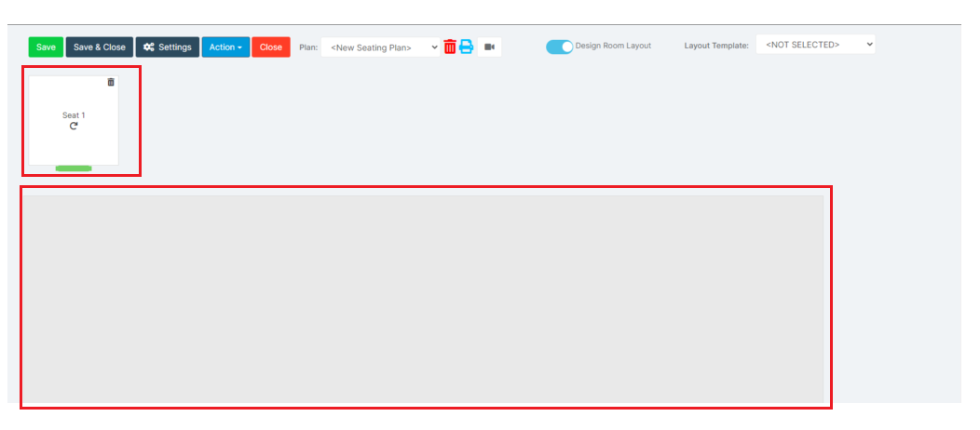
Task: Click the red Close button
Action: [271, 47]
